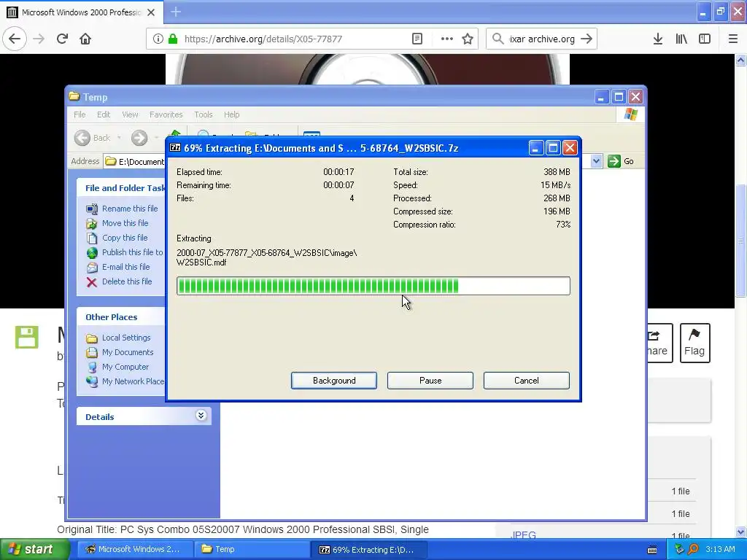Click Share button on archive.org page
This screenshot has height=560, width=747.
click(659, 343)
